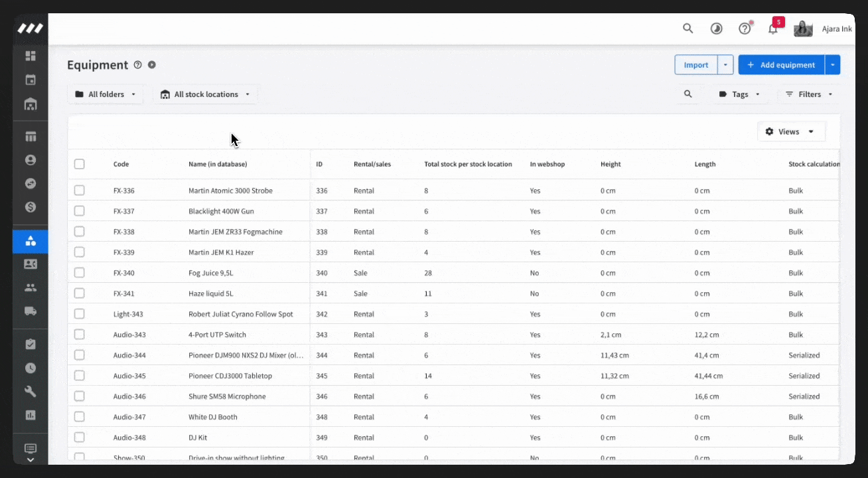Screen dimensions: 868x478
Task: Open the truck vehicles icon in the sidebar
Action: pos(31,311)
